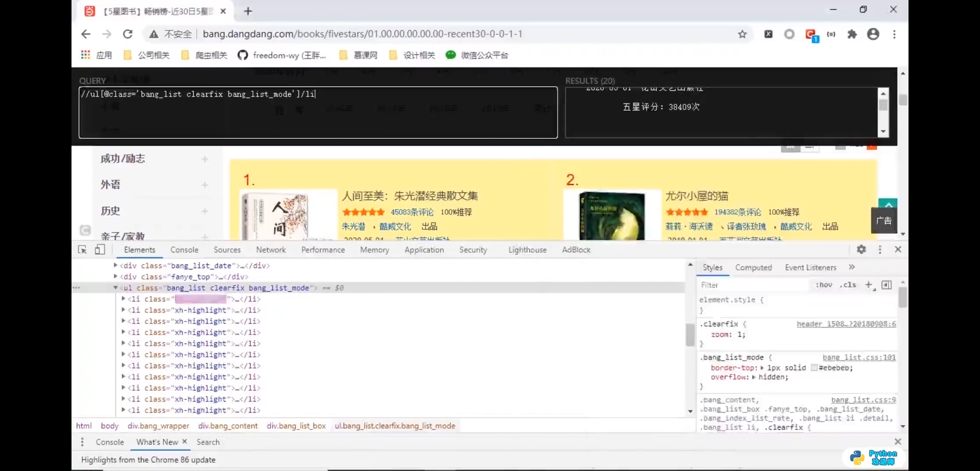Open the Apps grid bookmark icon
This screenshot has width=980, height=471.
[x=85, y=55]
